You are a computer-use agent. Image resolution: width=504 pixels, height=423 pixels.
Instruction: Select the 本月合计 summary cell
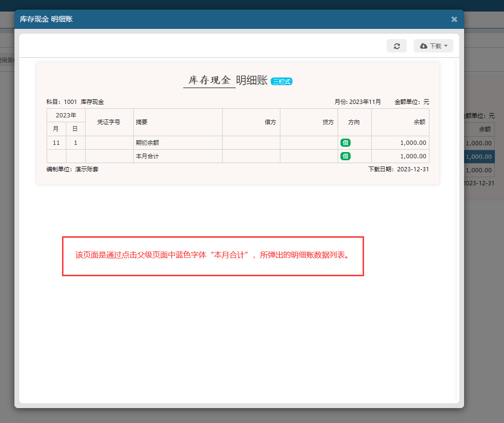pyautogui.click(x=178, y=156)
